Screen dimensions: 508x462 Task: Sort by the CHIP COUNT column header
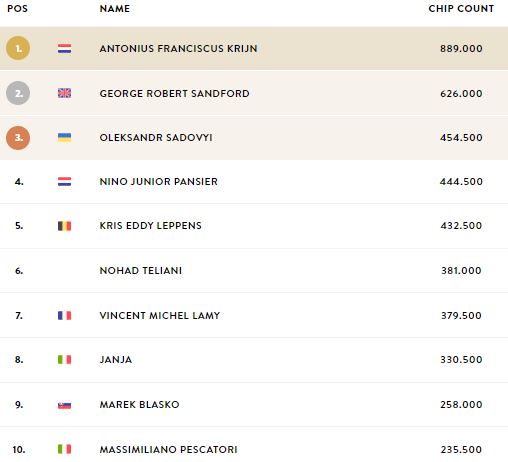click(x=461, y=9)
